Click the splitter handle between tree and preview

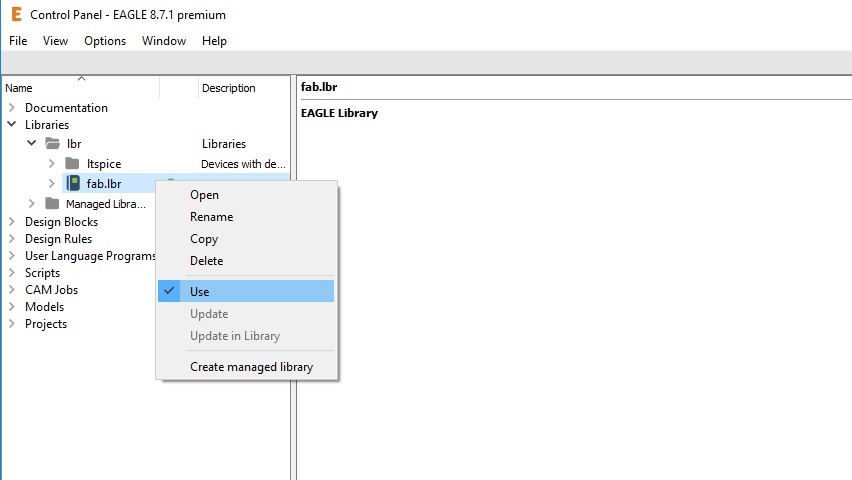tap(293, 277)
